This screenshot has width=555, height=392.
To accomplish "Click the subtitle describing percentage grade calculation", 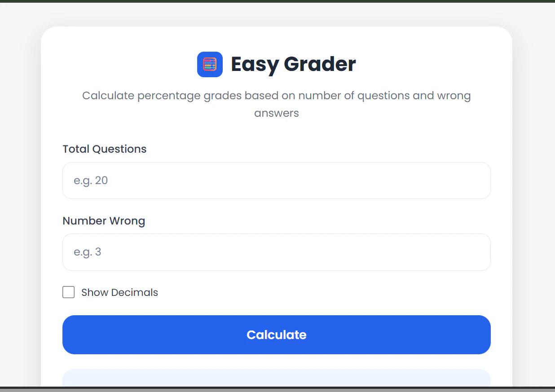I will 277,104.
